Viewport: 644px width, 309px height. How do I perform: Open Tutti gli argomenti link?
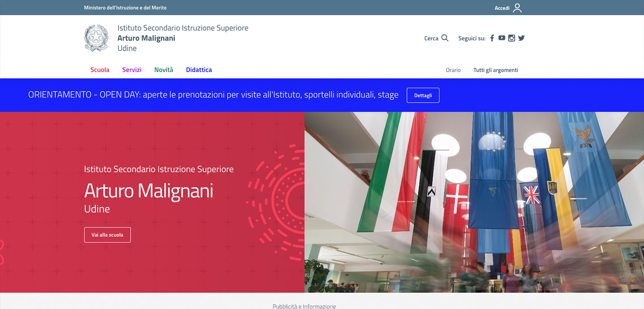click(496, 70)
